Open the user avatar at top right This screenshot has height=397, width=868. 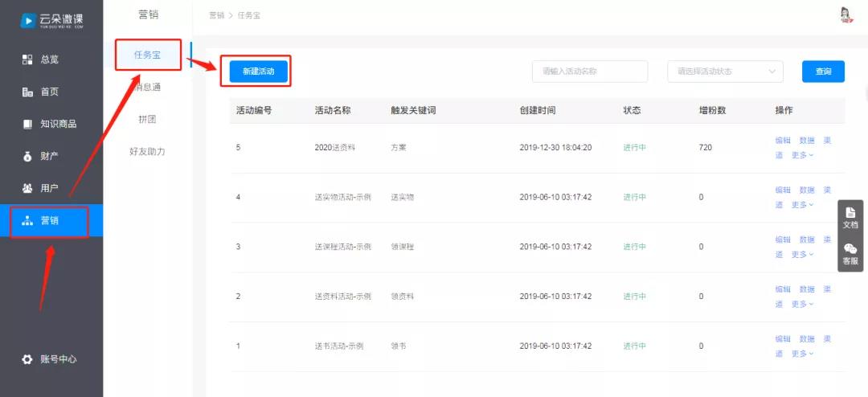click(845, 15)
